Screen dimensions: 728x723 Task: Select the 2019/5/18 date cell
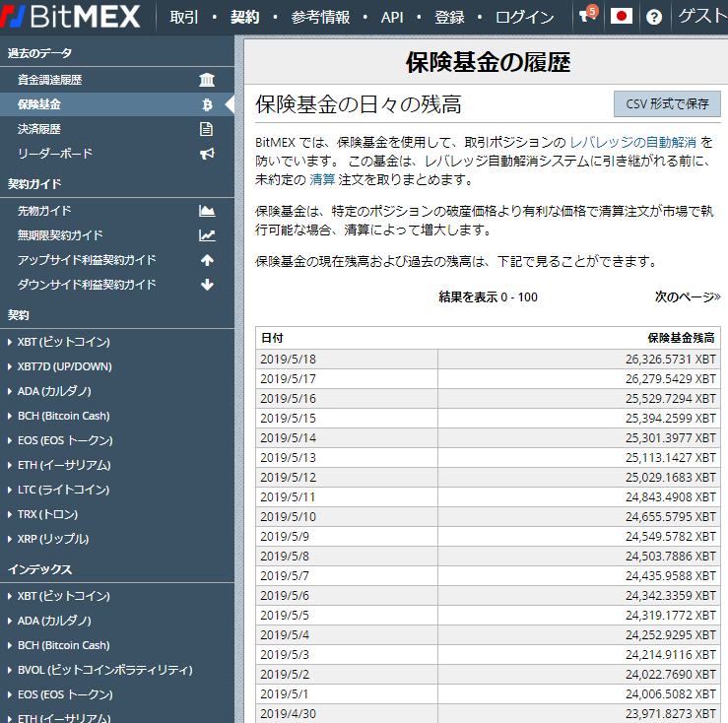[347, 360]
